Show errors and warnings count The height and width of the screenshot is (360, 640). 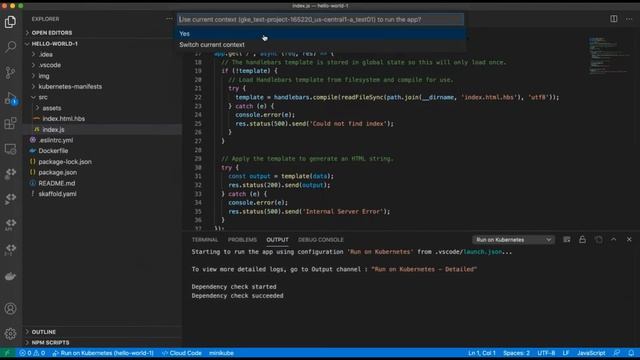tap(32, 353)
